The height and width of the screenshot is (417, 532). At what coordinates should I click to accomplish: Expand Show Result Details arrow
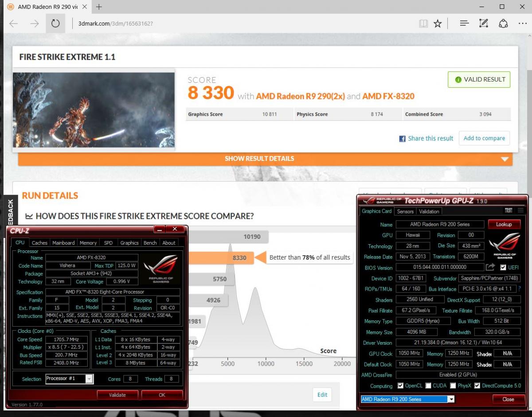click(x=505, y=159)
